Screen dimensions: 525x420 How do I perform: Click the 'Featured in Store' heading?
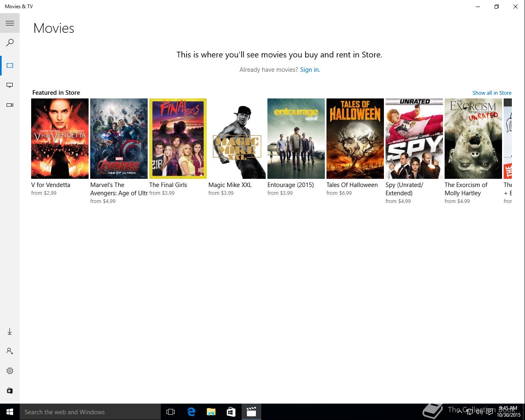pos(56,93)
